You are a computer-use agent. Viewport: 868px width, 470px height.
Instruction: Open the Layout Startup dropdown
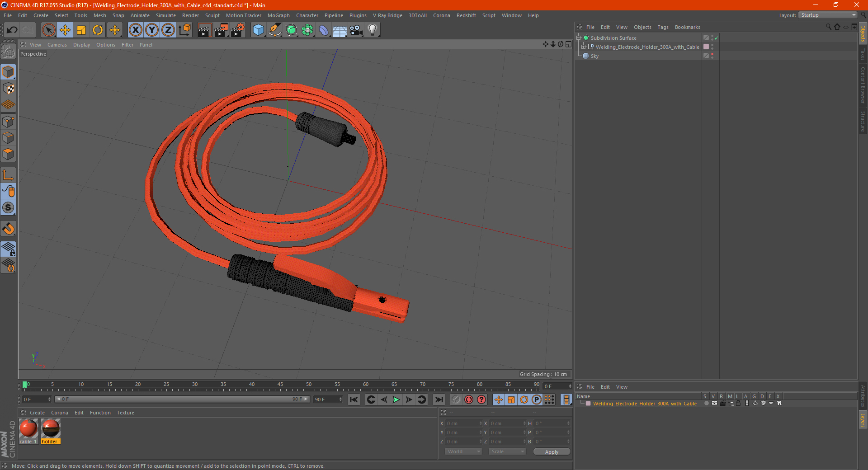pyautogui.click(x=828, y=15)
